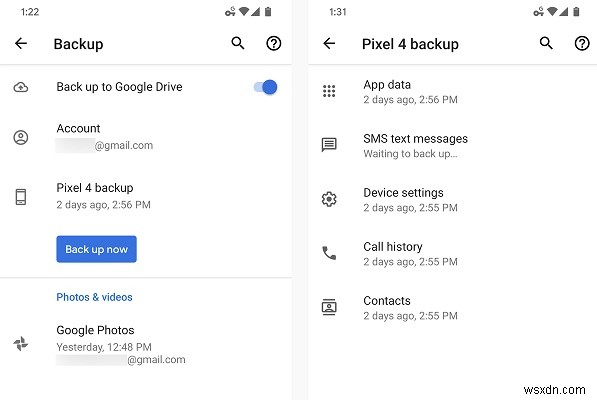Tap the VPN key icon on left screen
Viewport: 597px width, 400px height.
[x=230, y=12]
